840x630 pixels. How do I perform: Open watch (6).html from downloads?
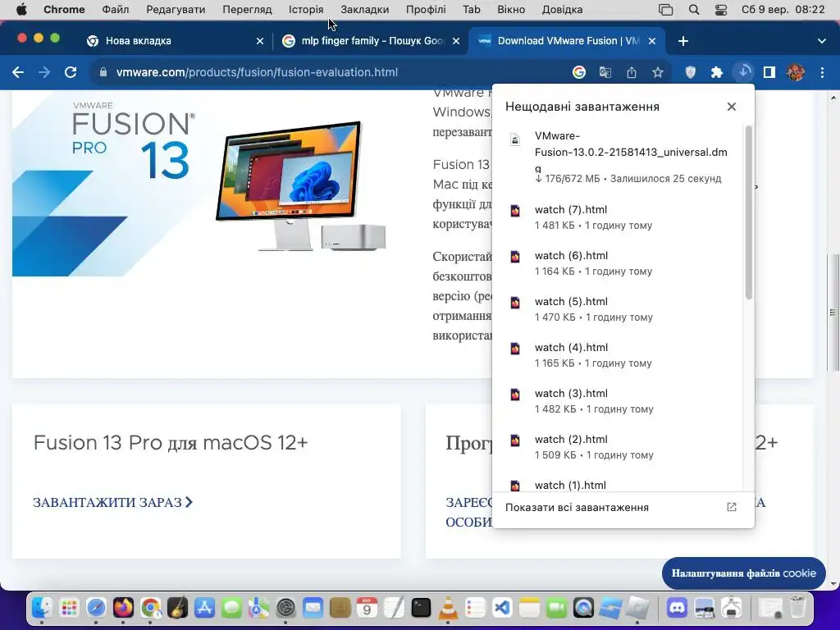617,263
